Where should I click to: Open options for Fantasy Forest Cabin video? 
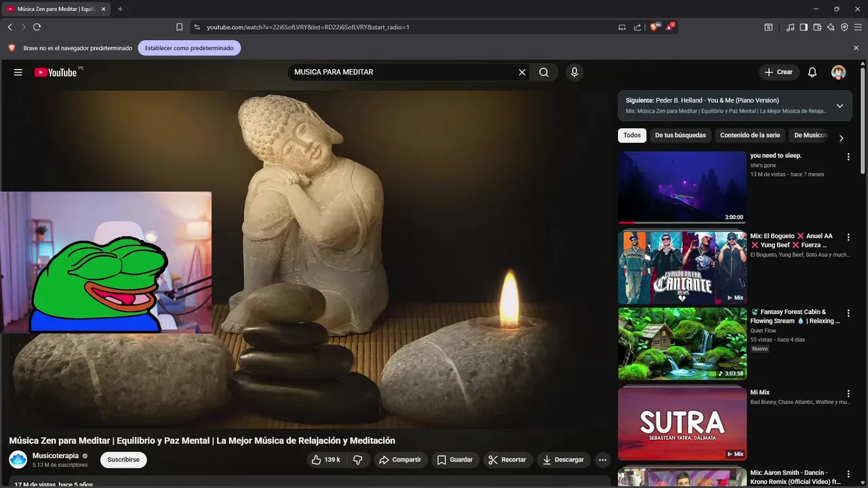pos(848,314)
